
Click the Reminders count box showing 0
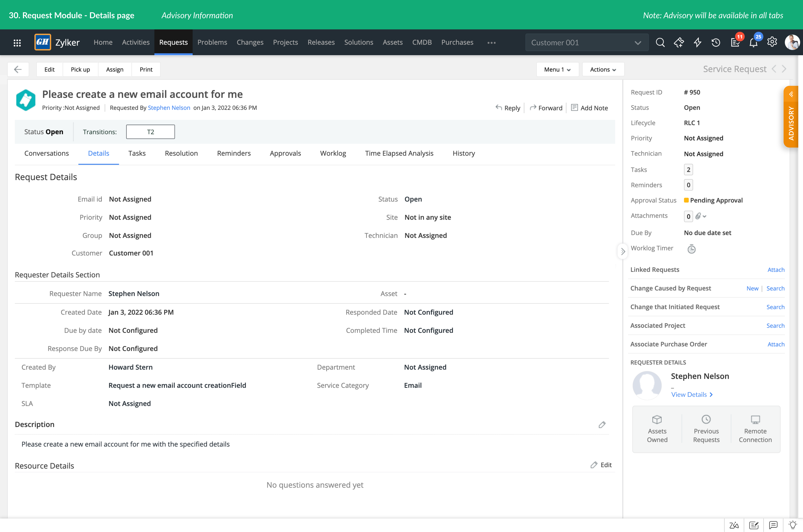pyautogui.click(x=688, y=185)
